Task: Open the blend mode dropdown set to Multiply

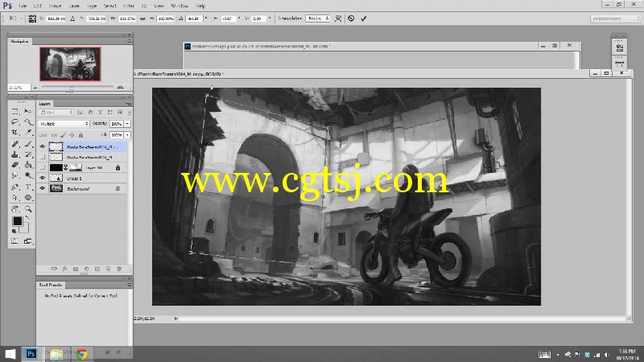Action: 64,124
